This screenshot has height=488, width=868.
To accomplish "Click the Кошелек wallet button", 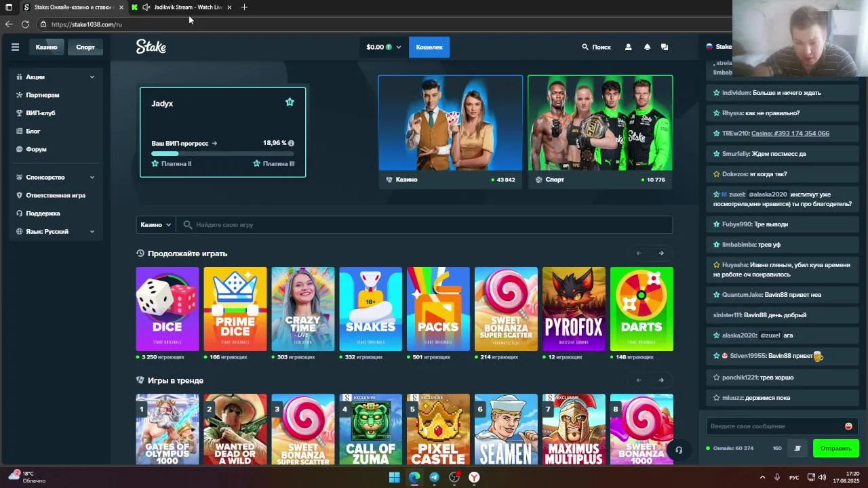I will coord(429,47).
